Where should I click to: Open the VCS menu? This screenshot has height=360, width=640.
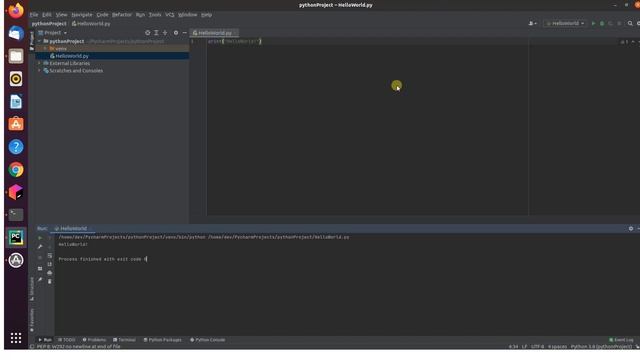click(170, 15)
